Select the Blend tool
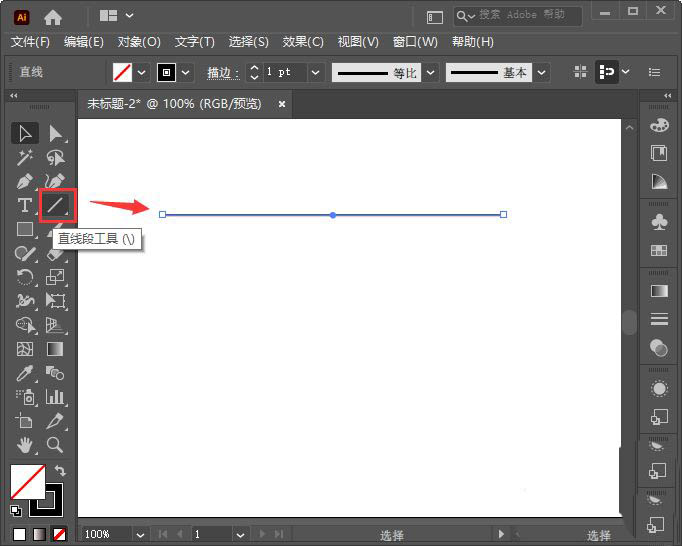682x546 pixels. tap(55, 373)
